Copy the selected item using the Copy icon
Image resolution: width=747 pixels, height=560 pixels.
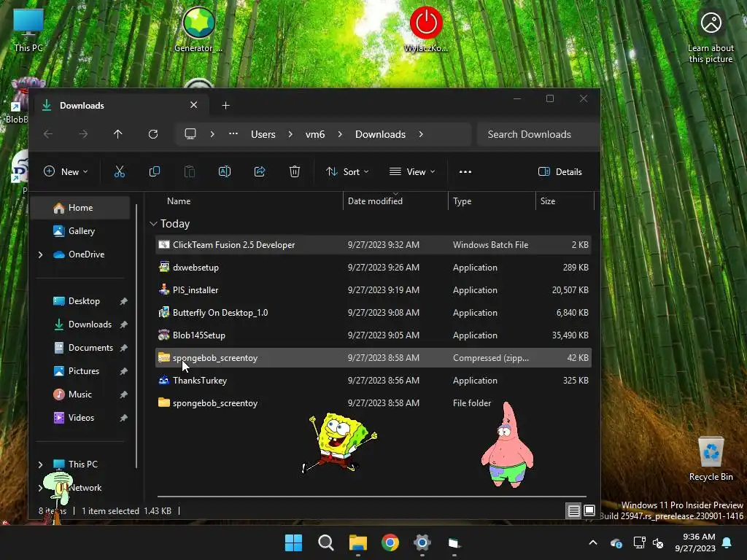(155, 172)
